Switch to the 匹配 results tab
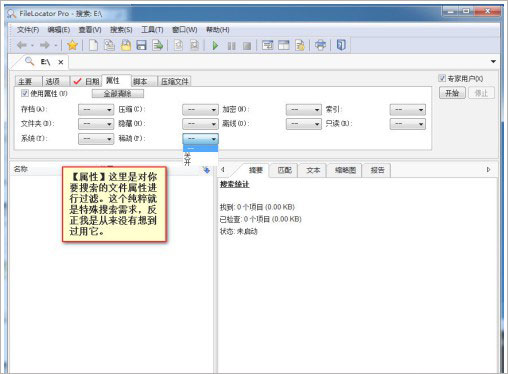 click(284, 170)
